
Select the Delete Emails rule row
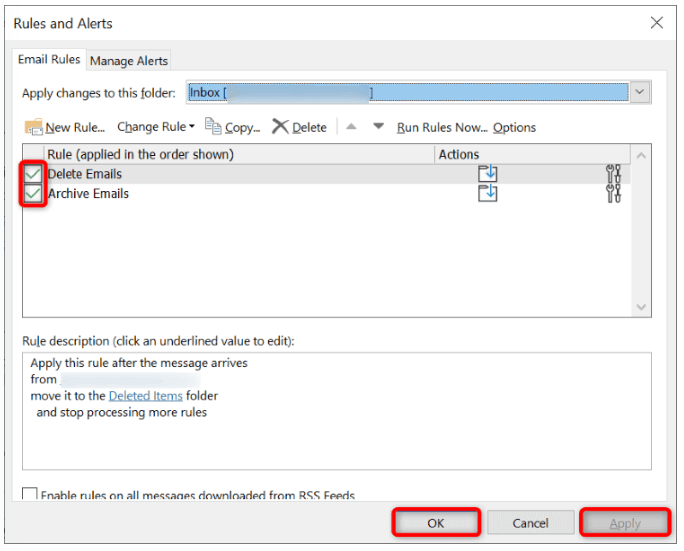pos(326,174)
